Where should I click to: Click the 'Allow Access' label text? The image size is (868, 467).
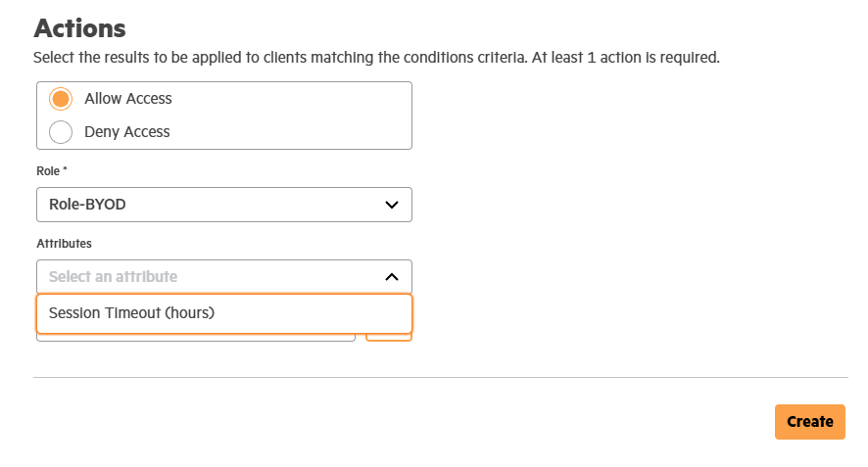point(128,99)
